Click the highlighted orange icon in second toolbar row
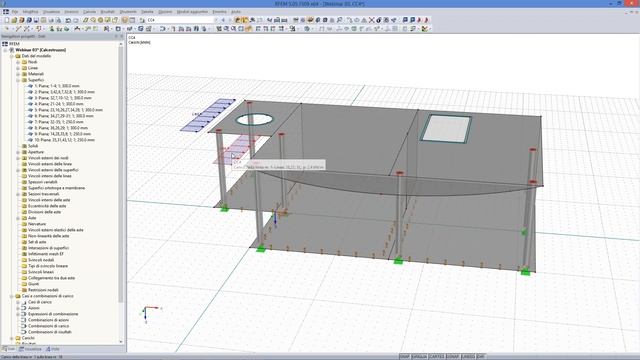This screenshot has height=360, width=640. point(248,29)
